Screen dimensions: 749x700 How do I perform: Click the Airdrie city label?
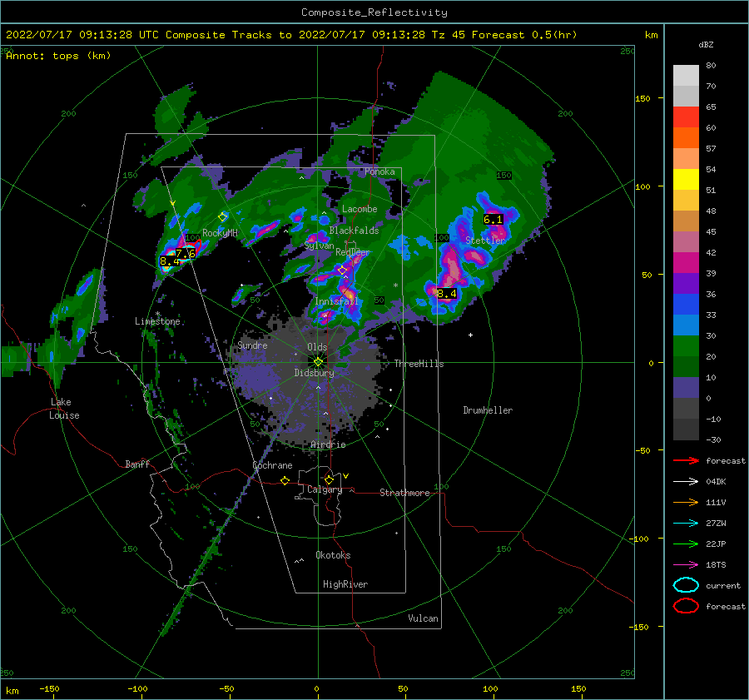point(328,444)
